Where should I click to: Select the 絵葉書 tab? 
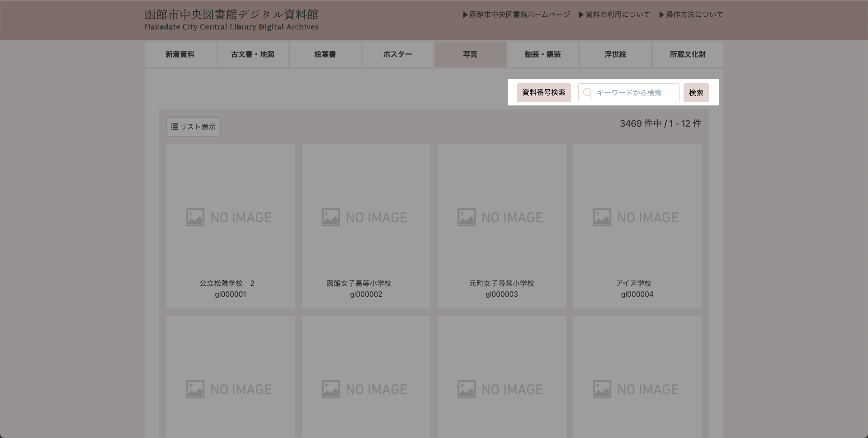325,54
